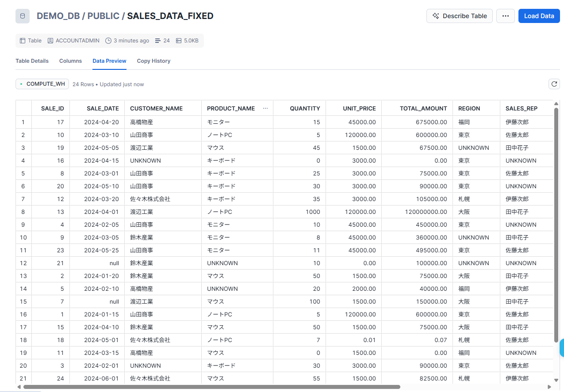Image resolution: width=564 pixels, height=392 pixels.
Task: Click horizontal scrollbar left arrow
Action: pos(19,387)
